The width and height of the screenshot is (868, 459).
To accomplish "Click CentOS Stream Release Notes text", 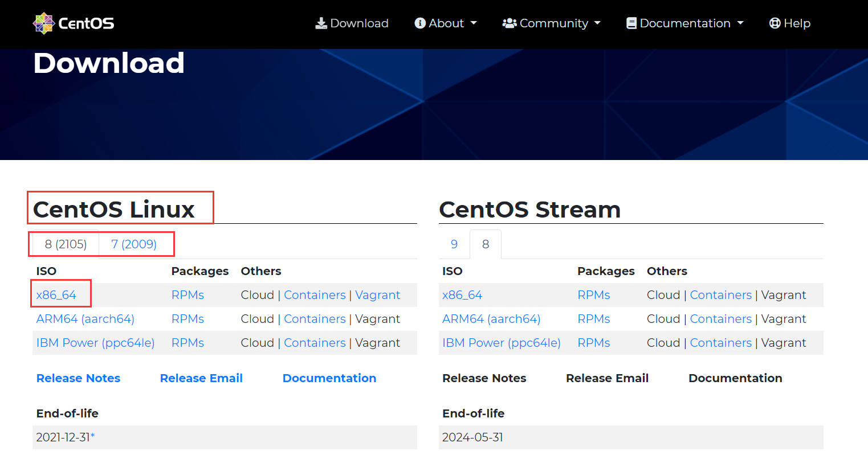I will point(484,378).
